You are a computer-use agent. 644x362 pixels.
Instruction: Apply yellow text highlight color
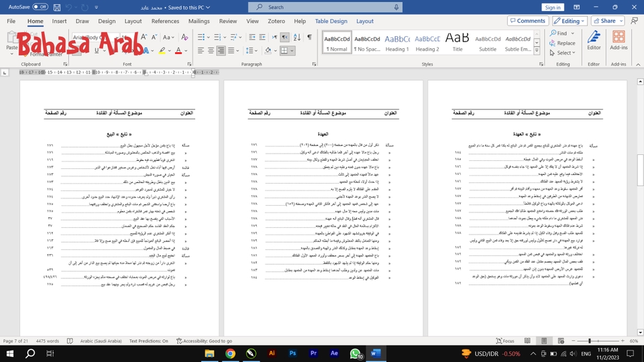pos(162,50)
